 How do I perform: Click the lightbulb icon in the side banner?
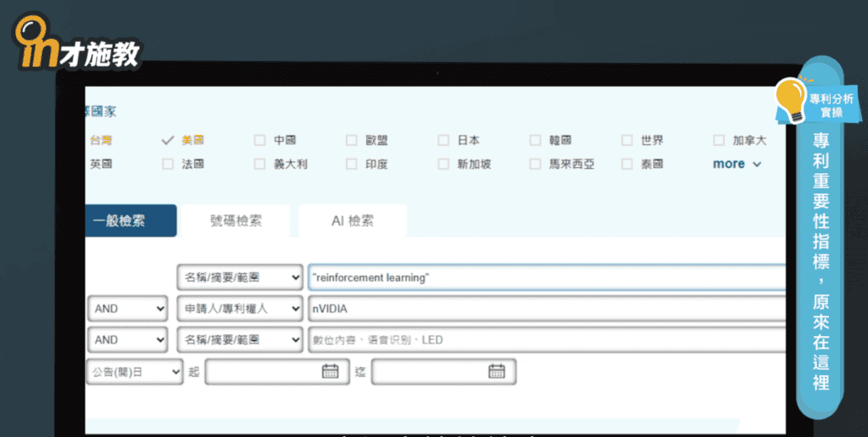790,98
